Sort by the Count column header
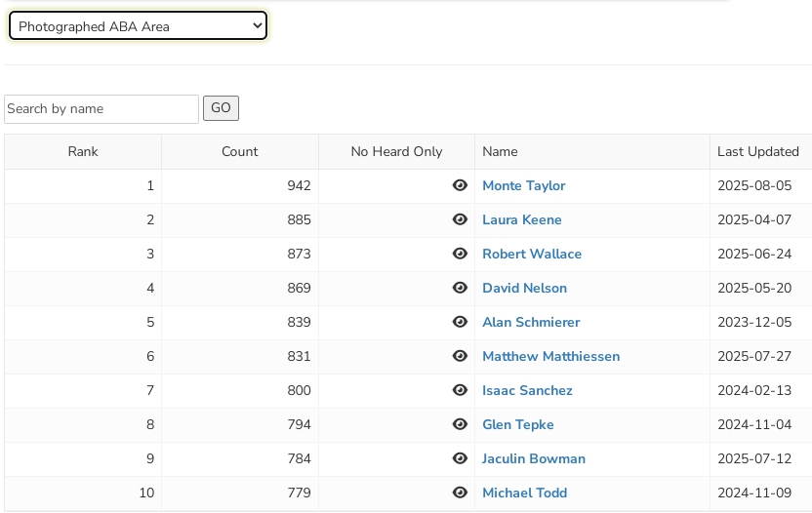This screenshot has height=513, width=812. [x=239, y=151]
